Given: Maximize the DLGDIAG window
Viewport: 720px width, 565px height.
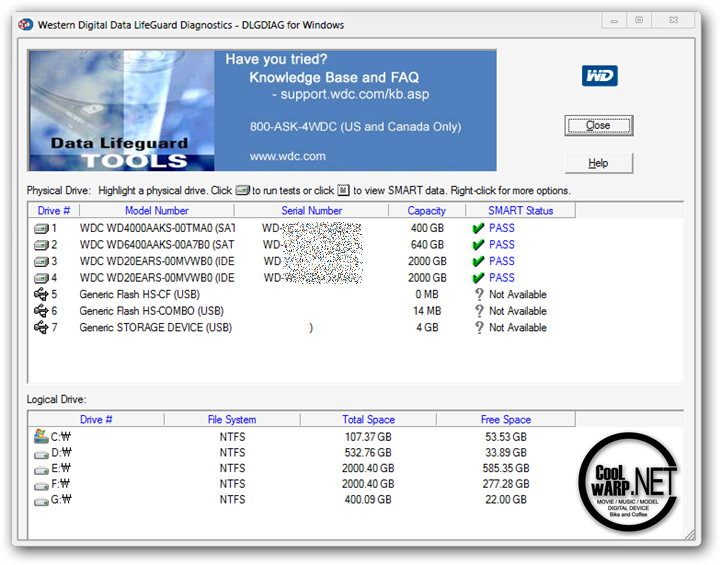Looking at the screenshot, I should (x=639, y=20).
